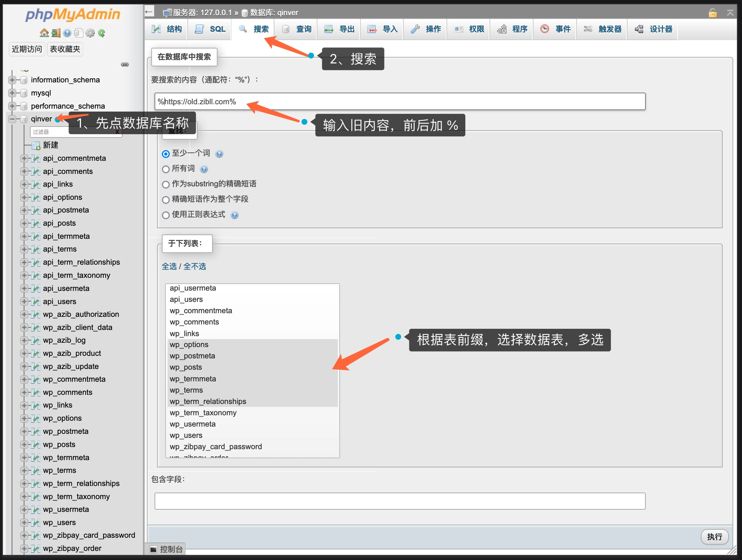Switch to the SQL tab
This screenshot has width=742, height=560.
pyautogui.click(x=209, y=29)
